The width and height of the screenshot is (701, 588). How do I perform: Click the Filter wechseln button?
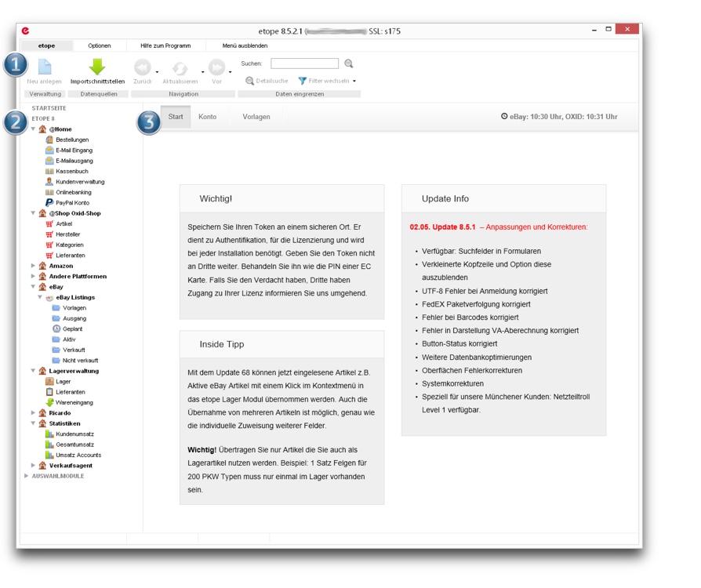[324, 81]
